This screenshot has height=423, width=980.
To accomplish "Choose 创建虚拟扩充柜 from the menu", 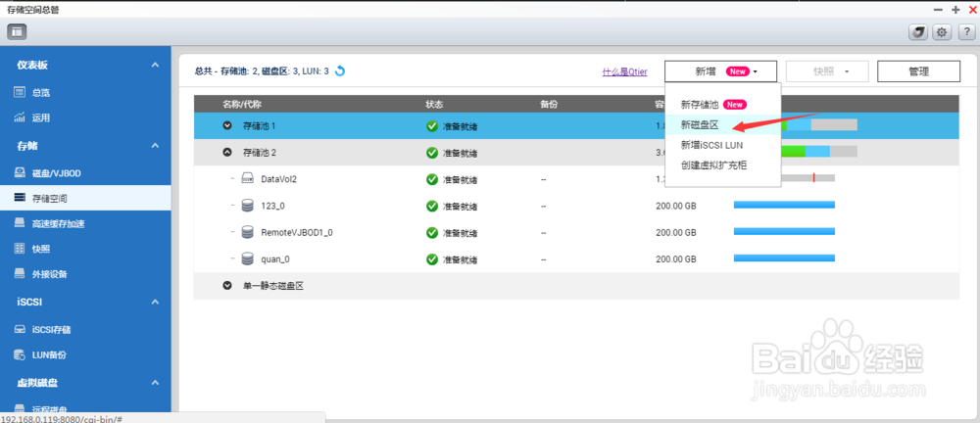I will click(x=713, y=165).
